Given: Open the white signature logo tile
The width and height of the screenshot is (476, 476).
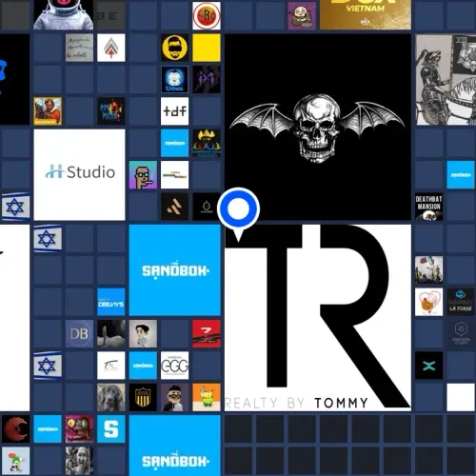Looking at the screenshot, I should coord(111,366).
